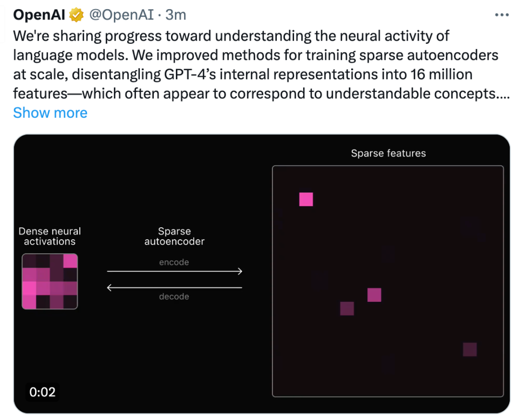Click the dense neural activations grid graphic
The width and height of the screenshot is (518, 420).
(50, 281)
